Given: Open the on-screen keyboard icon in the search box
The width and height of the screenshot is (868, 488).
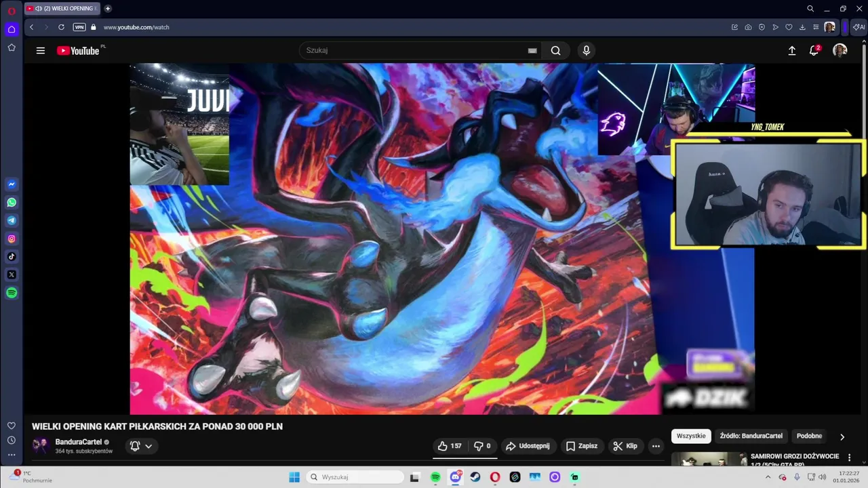Looking at the screenshot, I should tap(532, 50).
